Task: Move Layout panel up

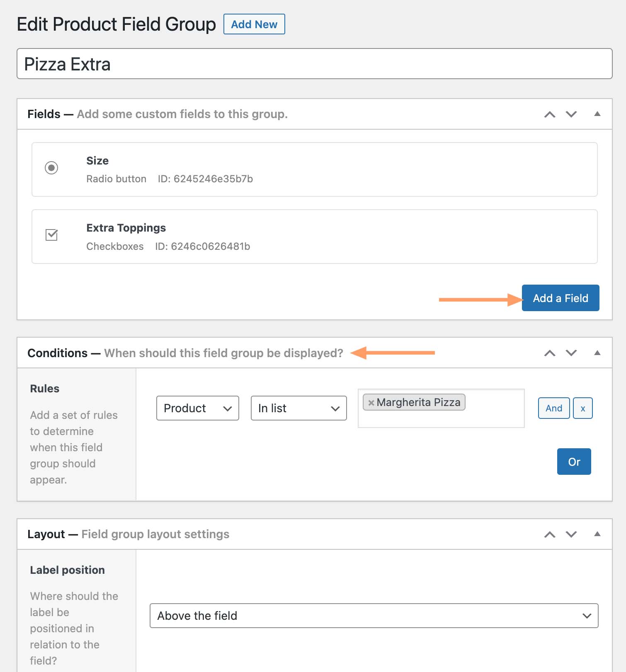Action: (550, 534)
